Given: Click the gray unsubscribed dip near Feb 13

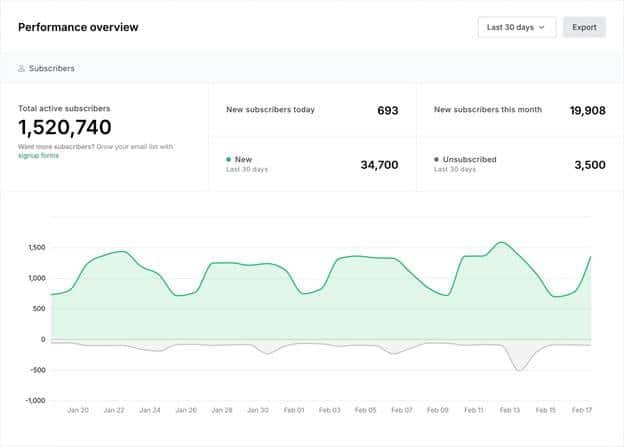Looking at the screenshot, I should [518, 369].
